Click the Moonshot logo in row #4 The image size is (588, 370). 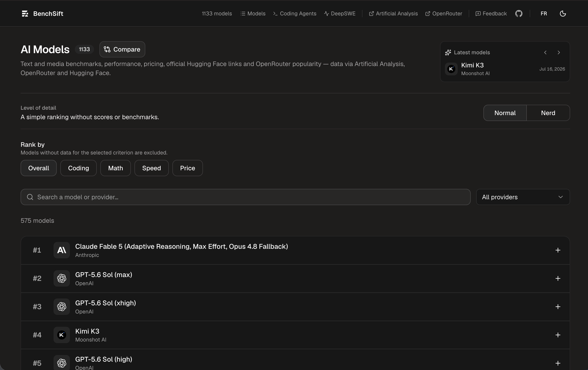[x=61, y=335]
